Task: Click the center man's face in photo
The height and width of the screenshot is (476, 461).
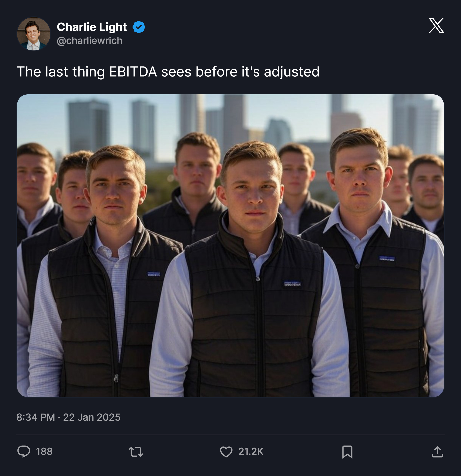Action: 252,192
